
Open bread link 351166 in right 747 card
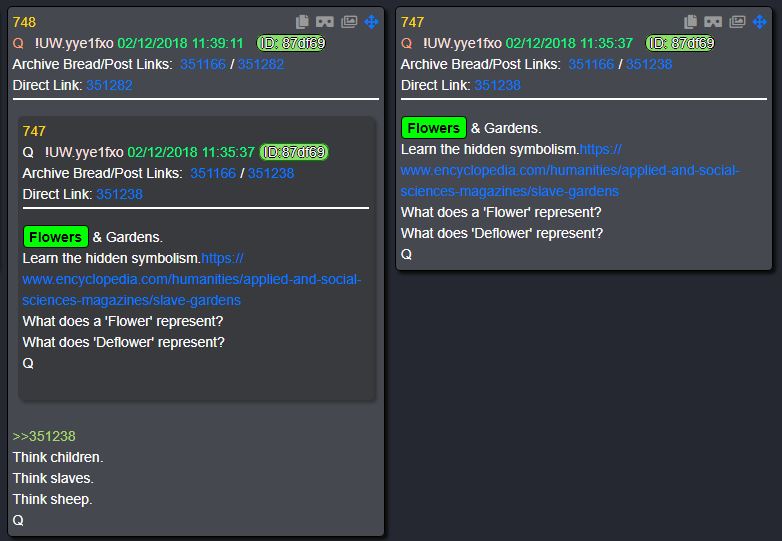(x=591, y=64)
